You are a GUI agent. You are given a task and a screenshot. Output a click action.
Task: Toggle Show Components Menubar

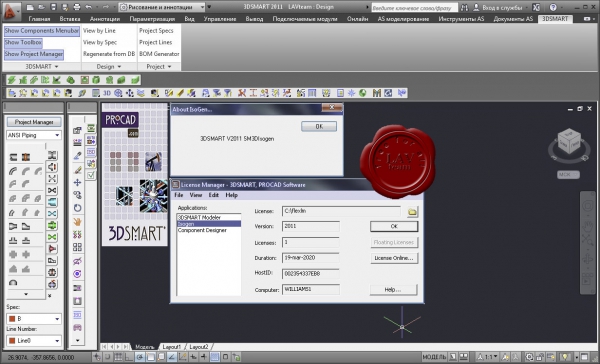click(41, 31)
